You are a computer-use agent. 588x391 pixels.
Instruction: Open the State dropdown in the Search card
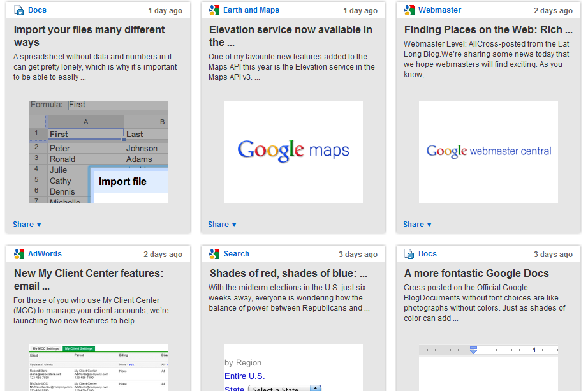[x=285, y=388]
